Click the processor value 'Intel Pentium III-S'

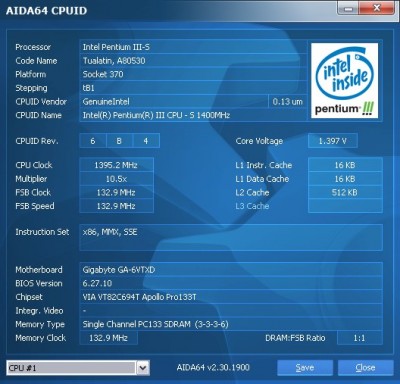point(116,47)
